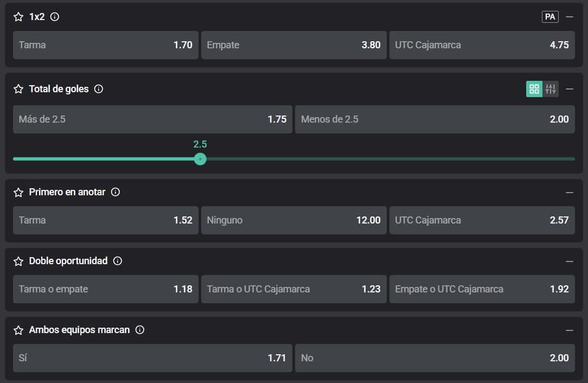This screenshot has width=588, height=383.
Task: Click star next to Primero en anotar
Action: pyautogui.click(x=18, y=192)
